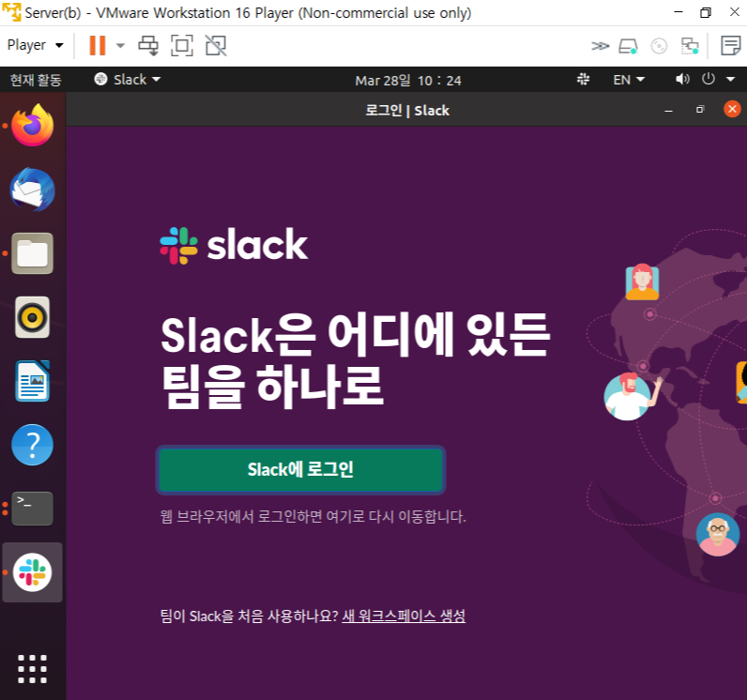Image resolution: width=747 pixels, height=700 pixels.
Task: Pause the virtual machine in VMware
Action: (98, 46)
